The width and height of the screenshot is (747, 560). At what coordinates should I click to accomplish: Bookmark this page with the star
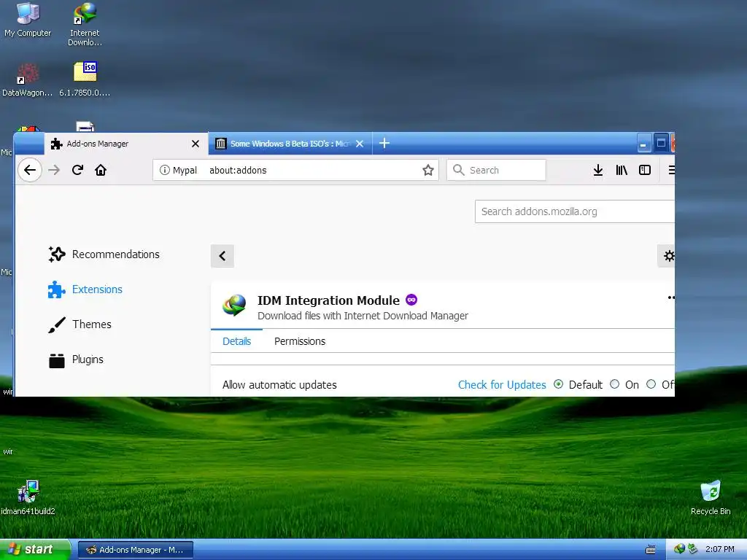pyautogui.click(x=427, y=170)
